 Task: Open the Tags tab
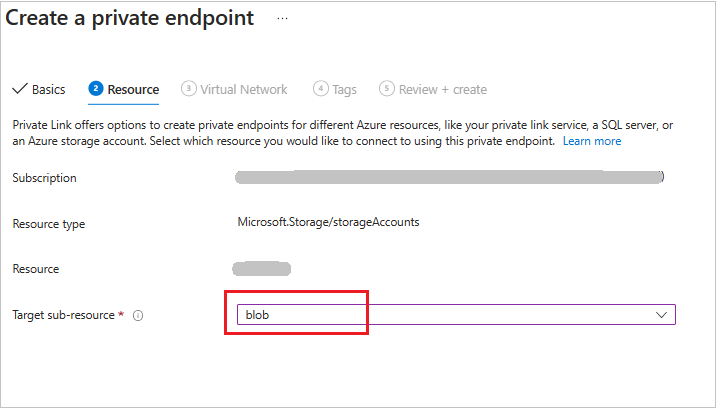coord(344,89)
